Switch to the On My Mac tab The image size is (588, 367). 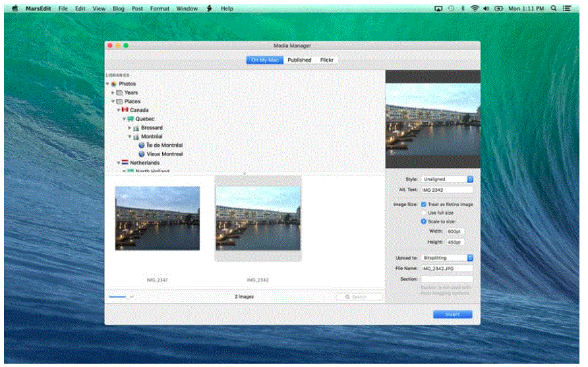pos(265,60)
